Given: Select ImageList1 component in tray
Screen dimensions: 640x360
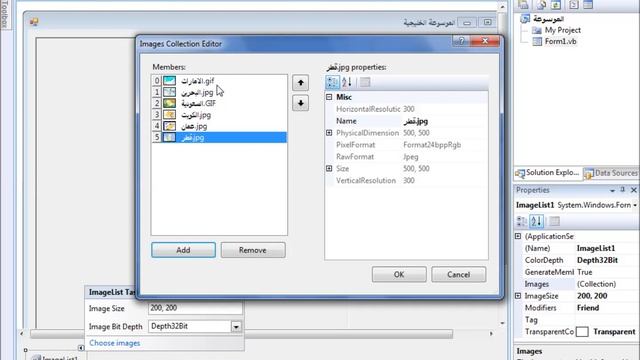Looking at the screenshot, I should tap(56, 357).
